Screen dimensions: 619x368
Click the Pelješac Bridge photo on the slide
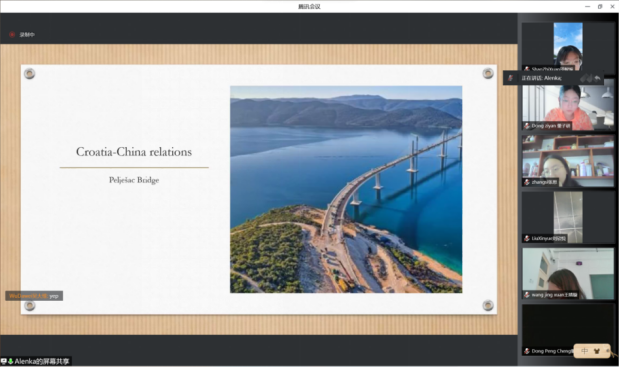point(346,190)
